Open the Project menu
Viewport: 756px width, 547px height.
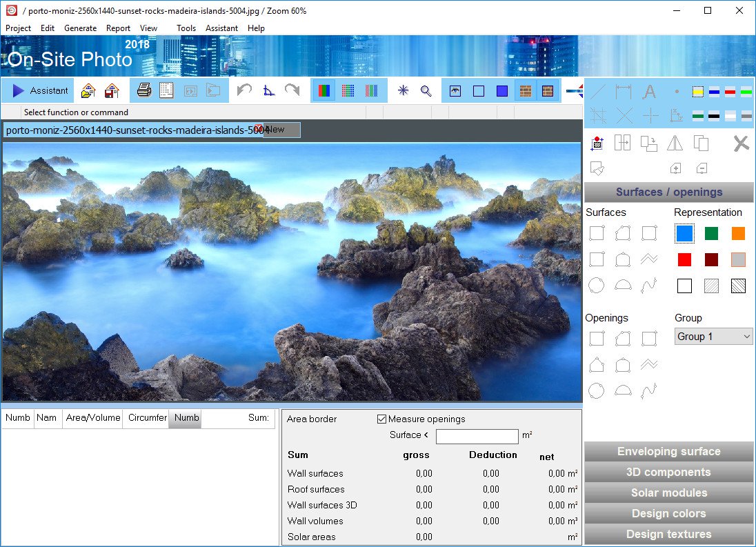[19, 28]
